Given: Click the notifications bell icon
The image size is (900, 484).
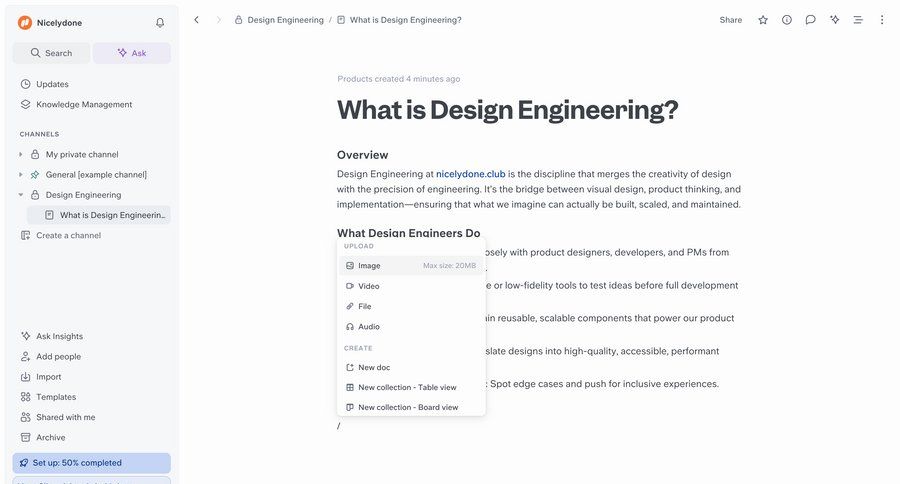Looking at the screenshot, I should pyautogui.click(x=160, y=22).
